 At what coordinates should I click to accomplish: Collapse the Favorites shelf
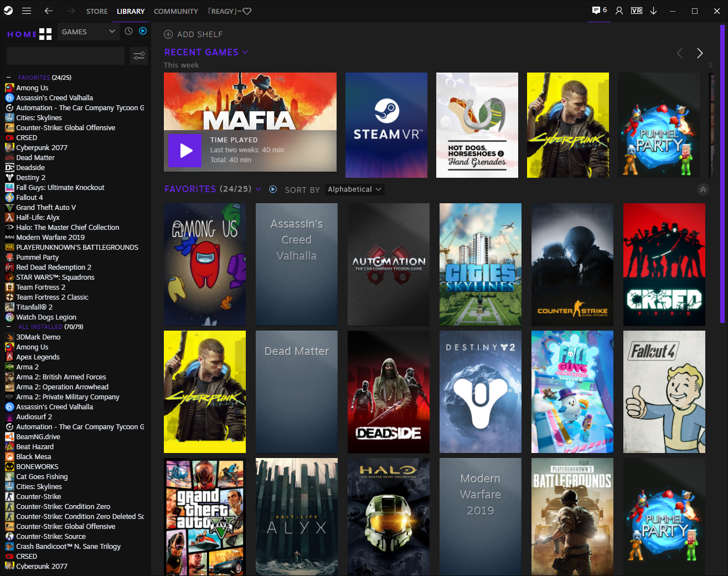click(703, 189)
